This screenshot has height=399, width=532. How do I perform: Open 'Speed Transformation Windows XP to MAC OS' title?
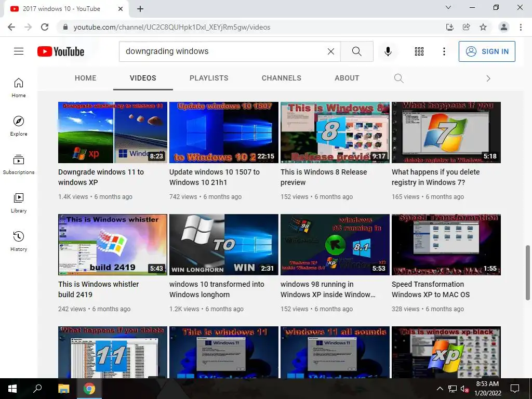[x=431, y=289]
